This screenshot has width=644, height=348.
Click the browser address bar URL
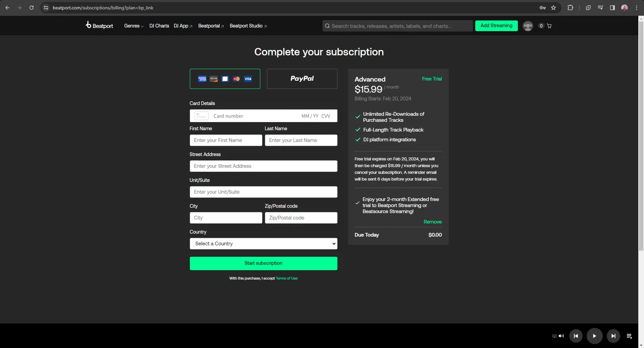point(103,8)
